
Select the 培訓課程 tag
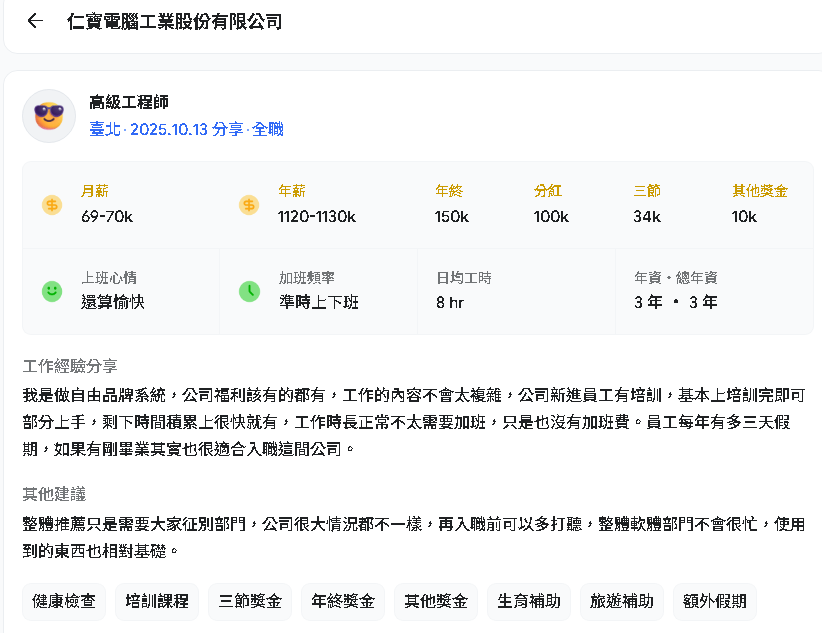pos(157,601)
